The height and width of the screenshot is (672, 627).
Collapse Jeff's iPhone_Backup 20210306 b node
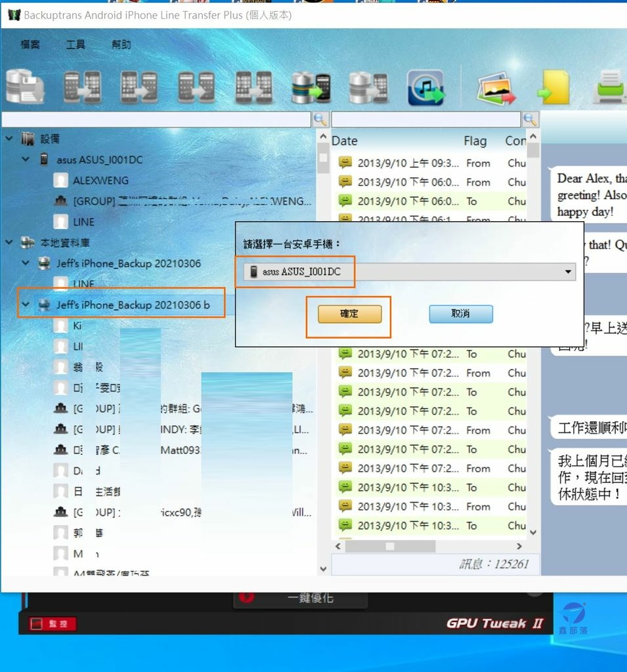point(26,304)
